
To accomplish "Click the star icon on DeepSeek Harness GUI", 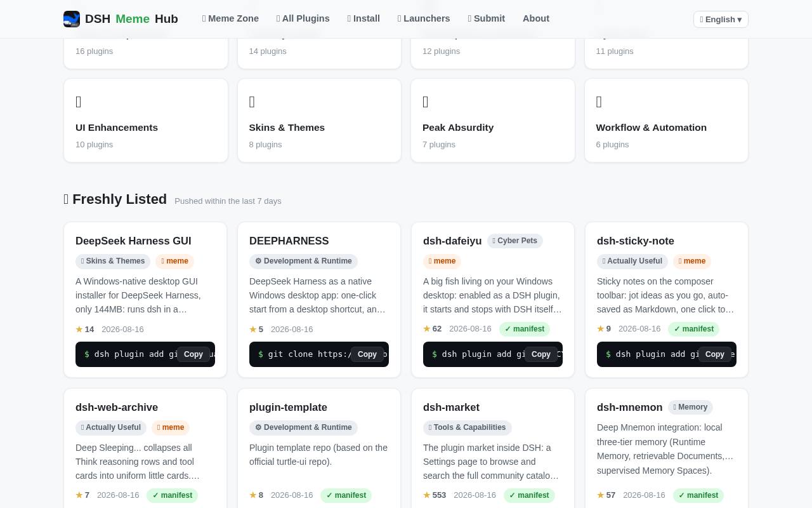I will pyautogui.click(x=79, y=329).
